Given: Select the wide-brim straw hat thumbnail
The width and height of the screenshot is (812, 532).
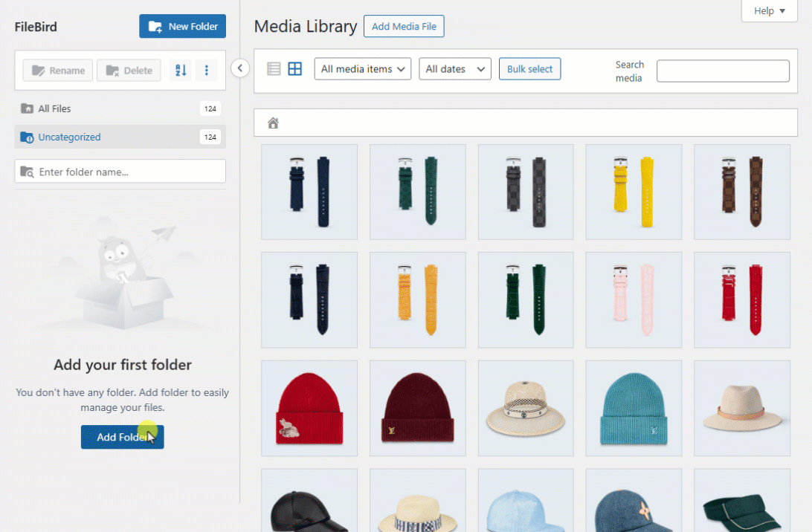Looking at the screenshot, I should (526, 409).
